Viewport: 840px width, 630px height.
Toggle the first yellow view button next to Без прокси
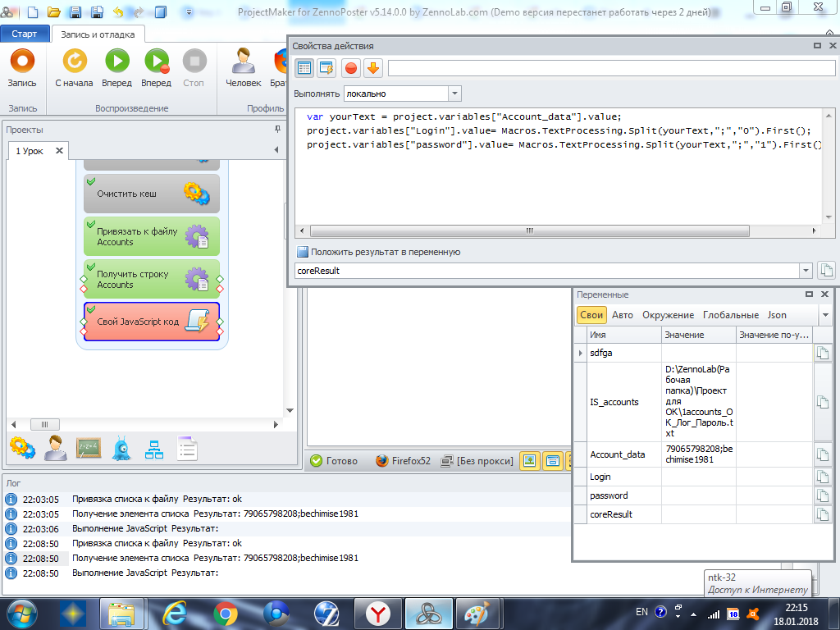pyautogui.click(x=530, y=461)
